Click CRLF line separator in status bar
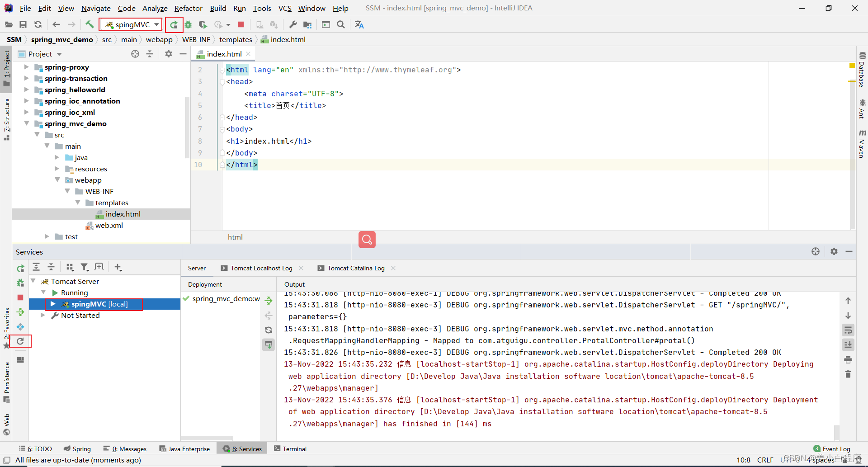This screenshot has height=467, width=868. pos(765,460)
